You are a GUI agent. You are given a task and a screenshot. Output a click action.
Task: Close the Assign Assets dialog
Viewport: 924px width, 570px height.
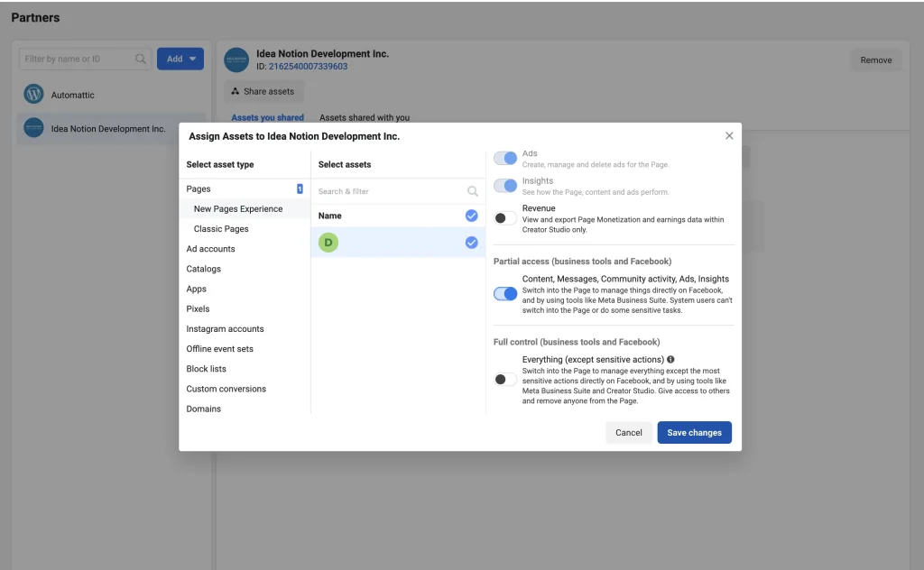(x=729, y=136)
